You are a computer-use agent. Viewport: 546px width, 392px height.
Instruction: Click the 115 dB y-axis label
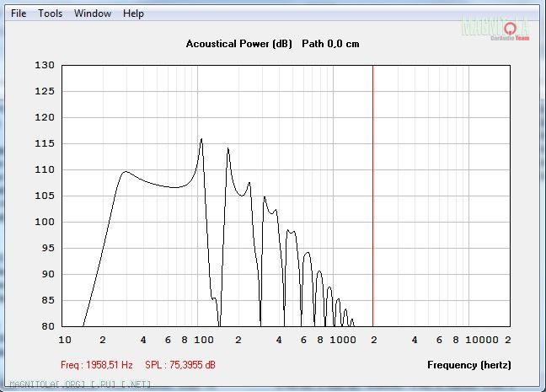coord(45,143)
